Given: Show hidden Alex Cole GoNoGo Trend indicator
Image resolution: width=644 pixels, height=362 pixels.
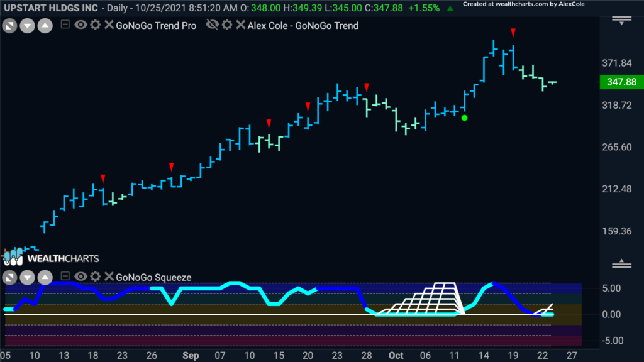Looking at the screenshot, I should pyautogui.click(x=213, y=25).
